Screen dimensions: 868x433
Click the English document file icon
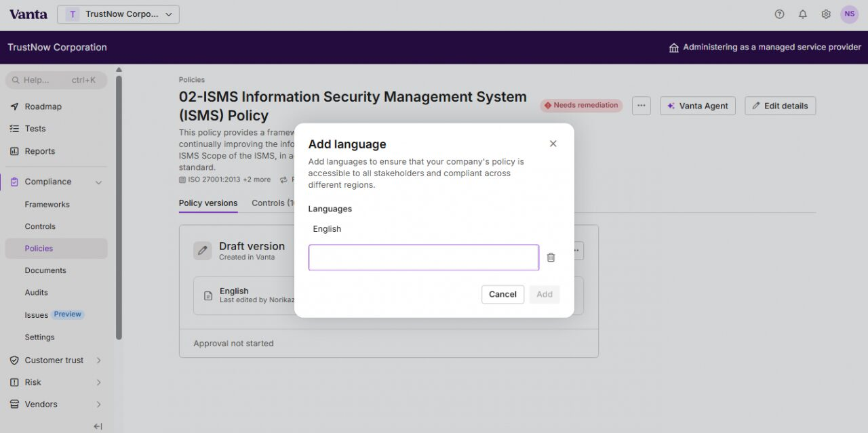tap(208, 296)
